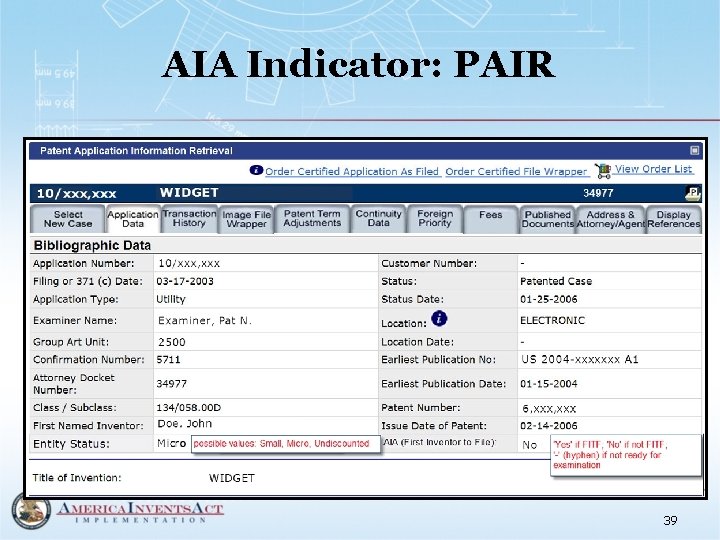
Task: Open the Image File Wrapper tab
Action: 247,219
